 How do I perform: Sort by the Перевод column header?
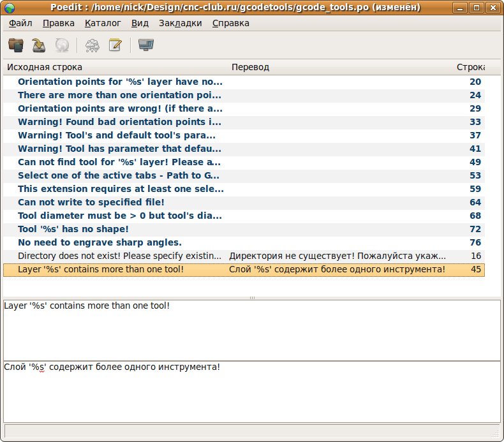(x=341, y=67)
